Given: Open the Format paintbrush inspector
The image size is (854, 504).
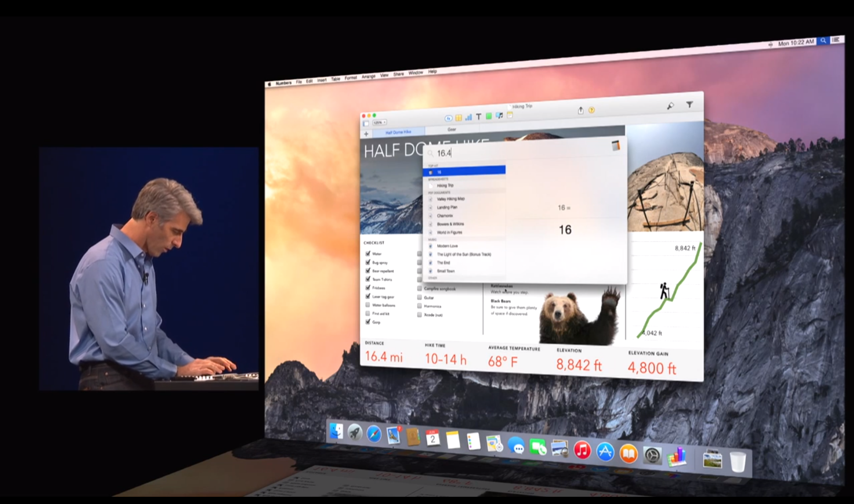Looking at the screenshot, I should pos(670,106).
